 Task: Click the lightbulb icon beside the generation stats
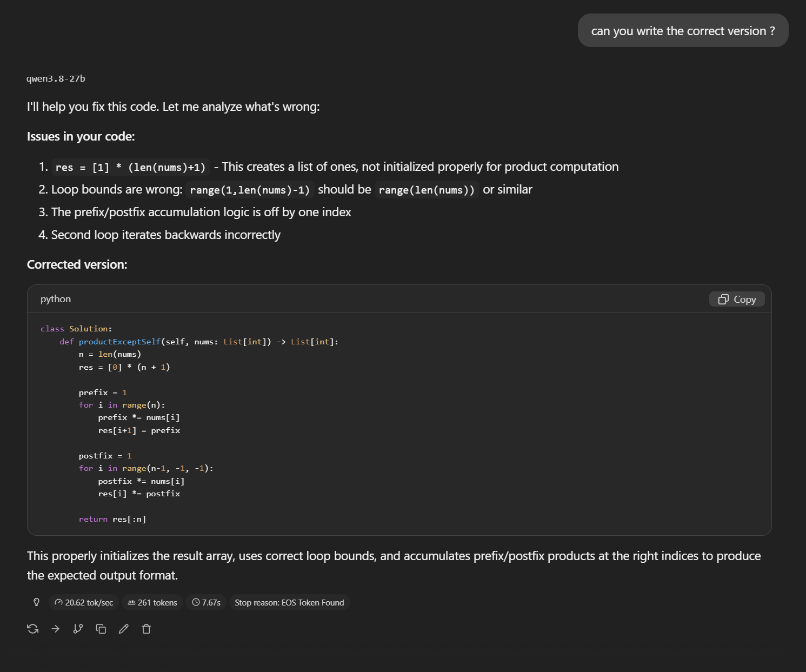pos(36,602)
